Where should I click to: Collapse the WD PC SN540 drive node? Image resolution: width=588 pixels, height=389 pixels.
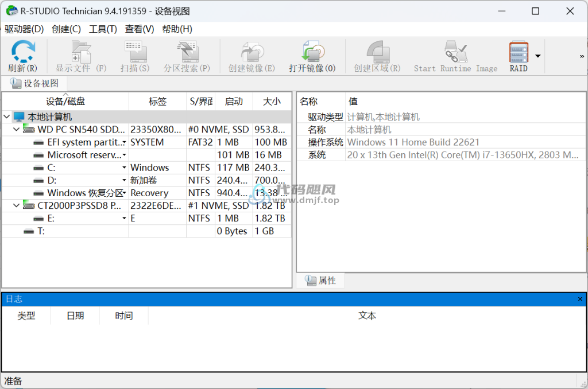click(16, 130)
